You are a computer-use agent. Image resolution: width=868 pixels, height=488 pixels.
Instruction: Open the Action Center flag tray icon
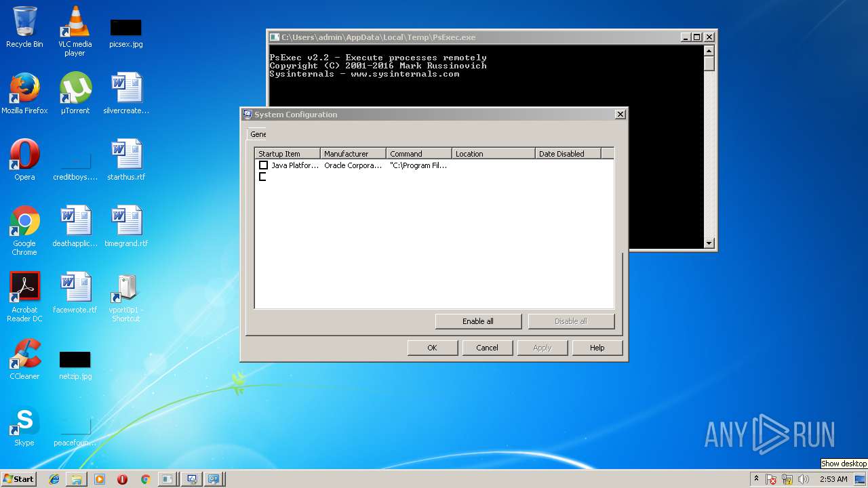[772, 479]
